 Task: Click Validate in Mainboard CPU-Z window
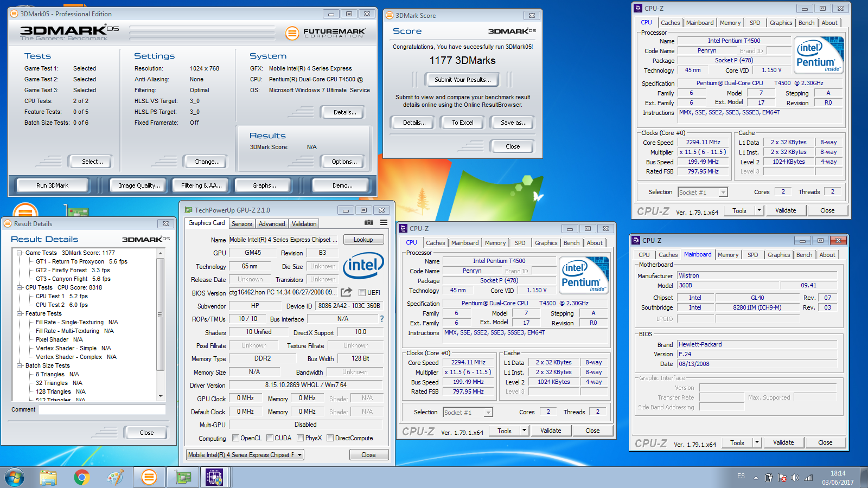tap(783, 442)
